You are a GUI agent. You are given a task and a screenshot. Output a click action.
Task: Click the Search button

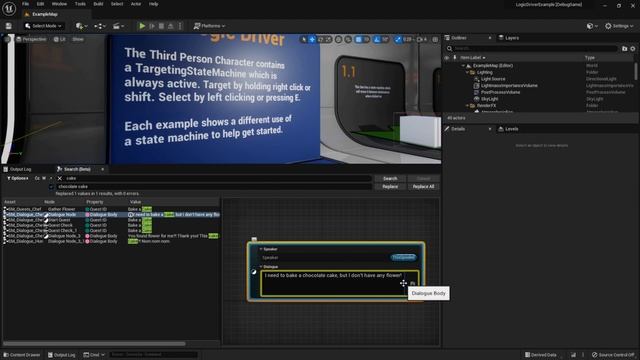pos(390,178)
